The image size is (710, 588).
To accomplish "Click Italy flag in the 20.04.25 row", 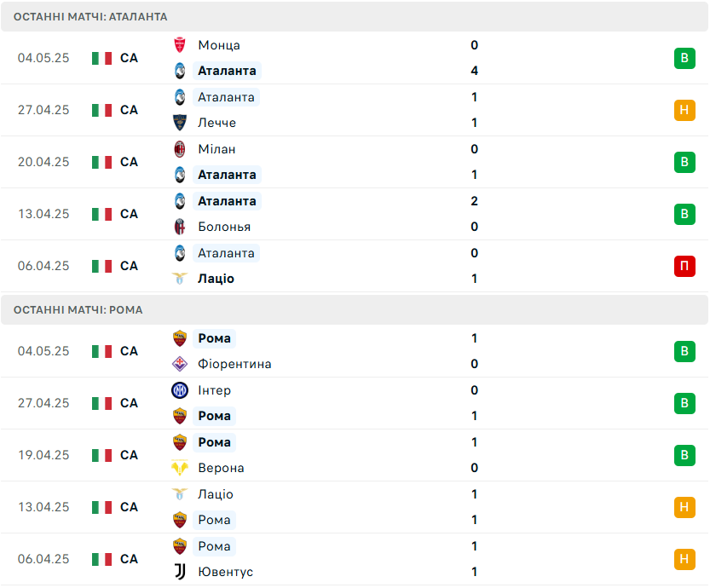I will pyautogui.click(x=101, y=162).
